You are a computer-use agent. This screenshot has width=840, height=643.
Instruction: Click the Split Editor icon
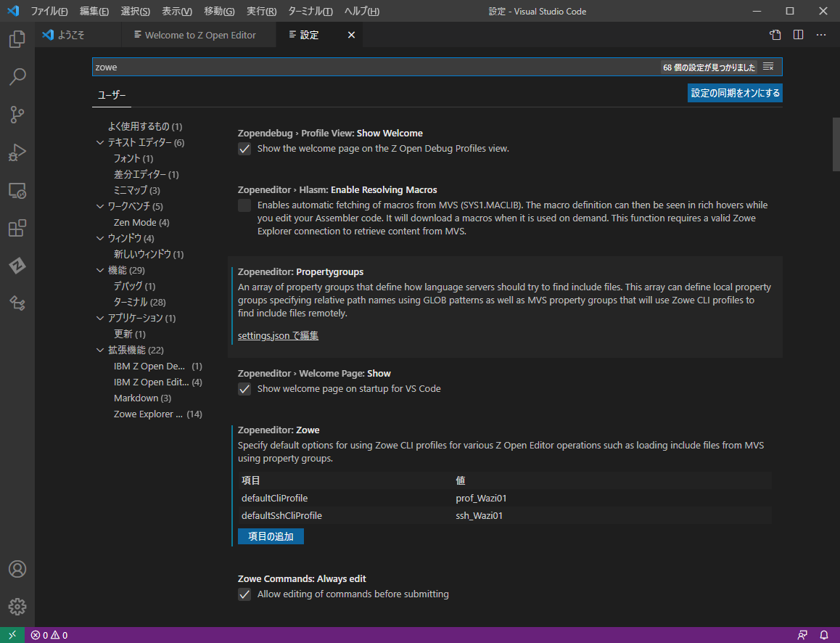(x=798, y=35)
